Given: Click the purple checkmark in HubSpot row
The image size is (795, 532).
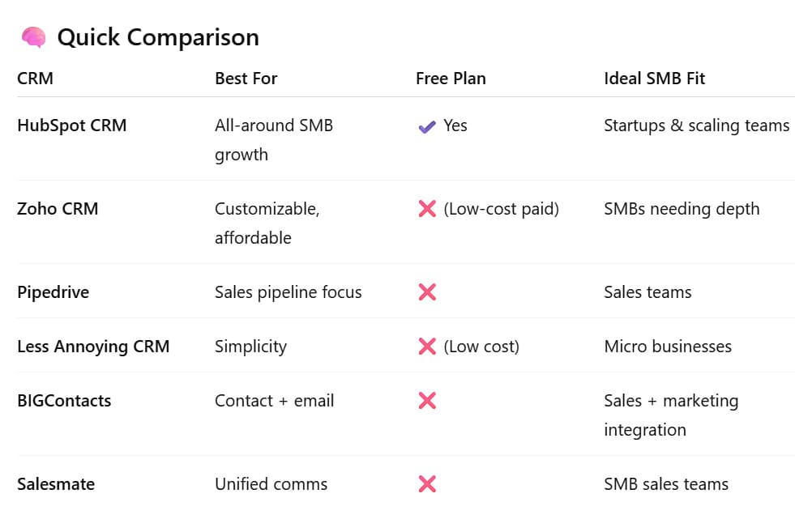Looking at the screenshot, I should tap(427, 126).
